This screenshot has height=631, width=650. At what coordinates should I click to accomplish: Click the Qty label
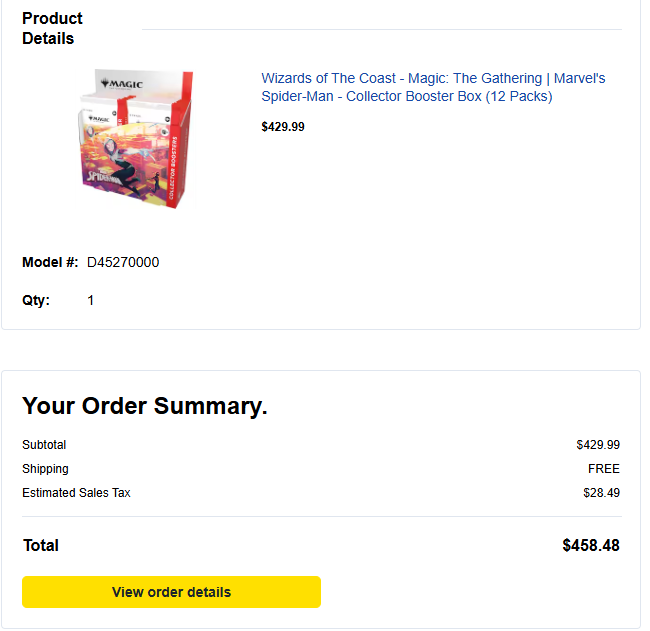[x=36, y=300]
